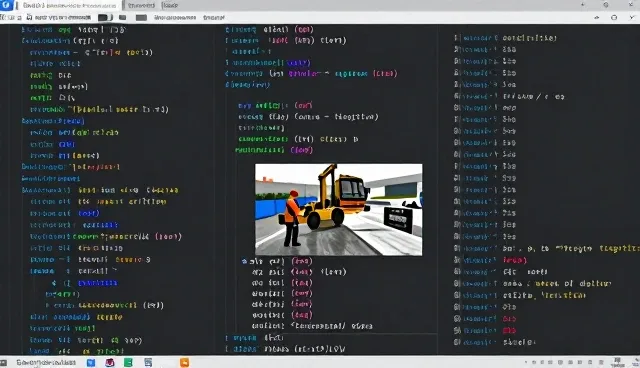The width and height of the screenshot is (640, 368).
Task: Click the taskbar search box
Action: coord(46,362)
